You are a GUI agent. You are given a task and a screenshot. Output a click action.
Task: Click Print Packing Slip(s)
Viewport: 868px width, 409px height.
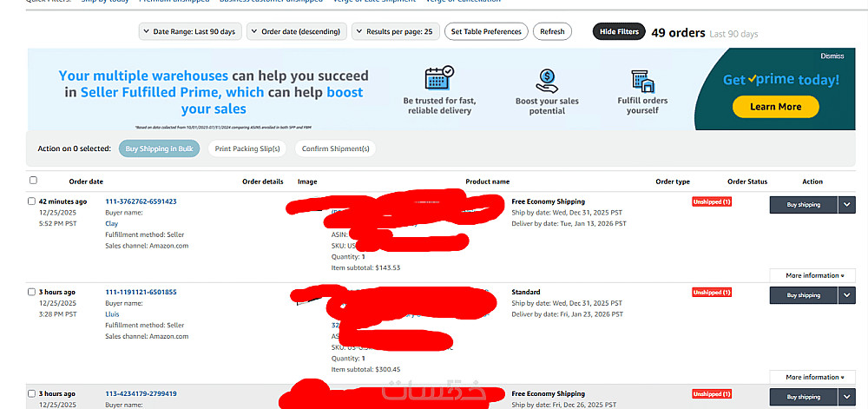247,148
